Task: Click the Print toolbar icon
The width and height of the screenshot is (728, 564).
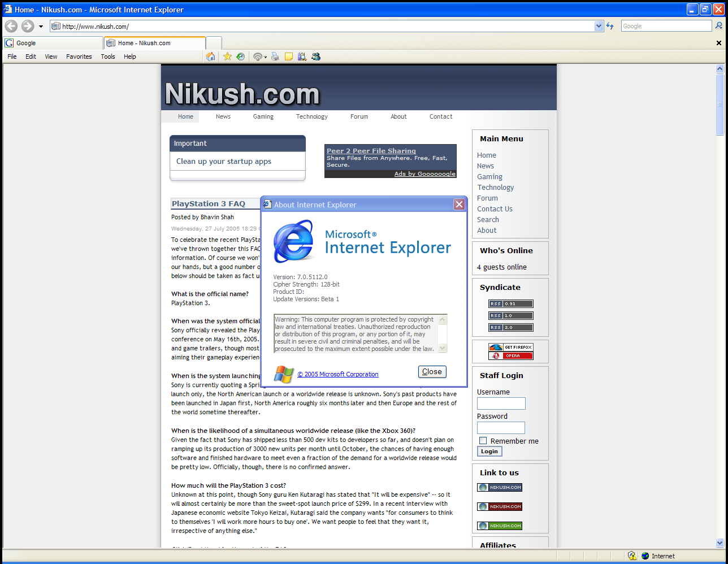Action: point(275,57)
